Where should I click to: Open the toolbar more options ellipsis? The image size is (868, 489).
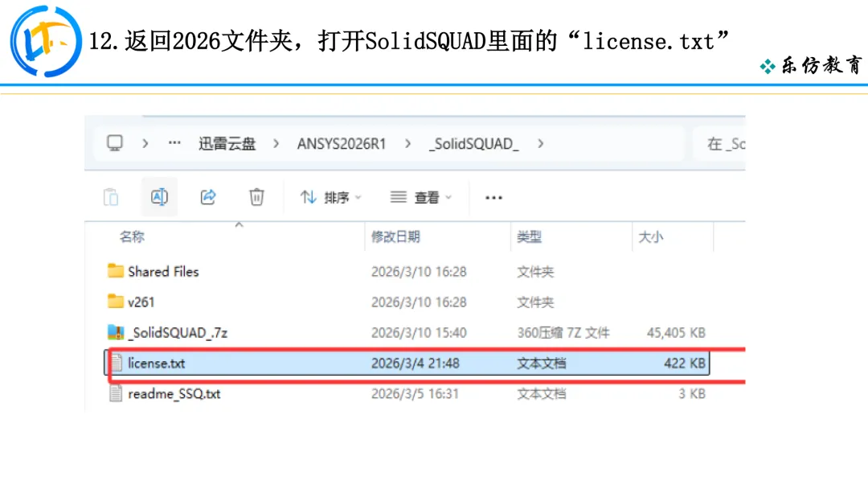point(493,197)
